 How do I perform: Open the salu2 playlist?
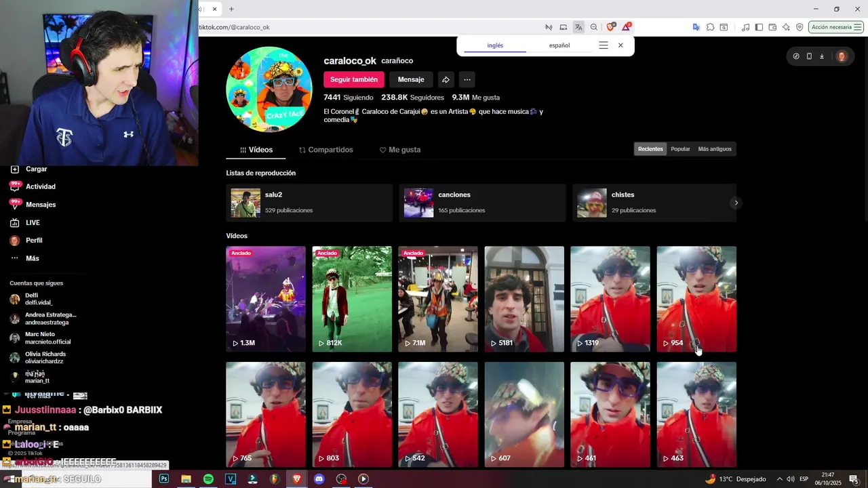click(x=309, y=203)
